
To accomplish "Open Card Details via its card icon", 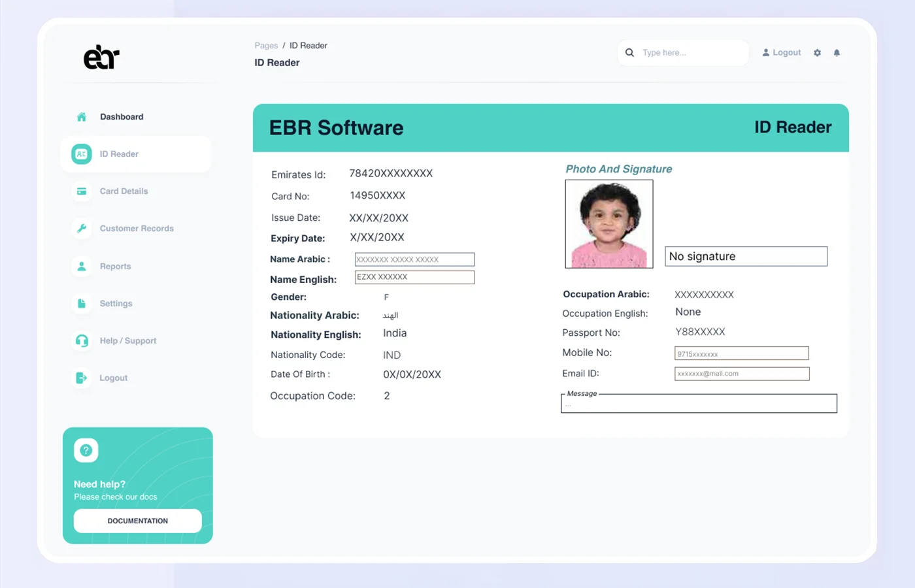I will tap(81, 191).
